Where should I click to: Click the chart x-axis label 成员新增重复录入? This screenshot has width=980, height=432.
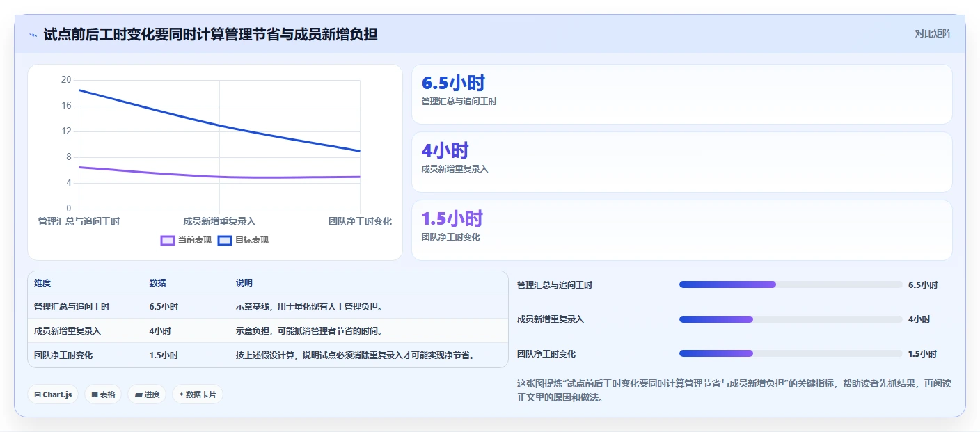pos(219,221)
